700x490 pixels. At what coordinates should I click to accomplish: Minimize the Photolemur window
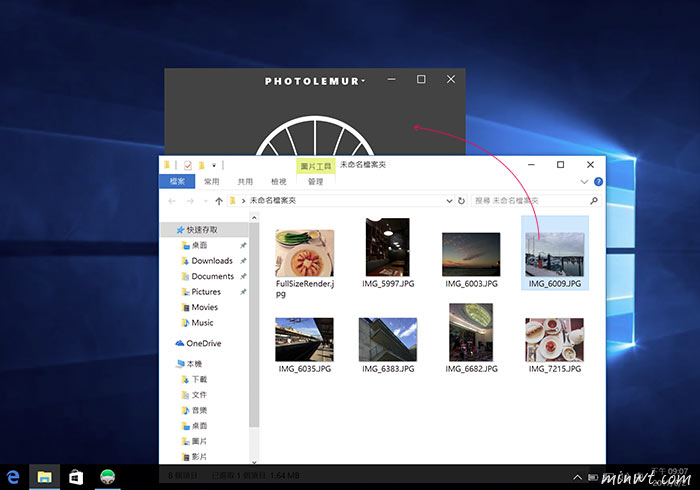pyautogui.click(x=392, y=79)
